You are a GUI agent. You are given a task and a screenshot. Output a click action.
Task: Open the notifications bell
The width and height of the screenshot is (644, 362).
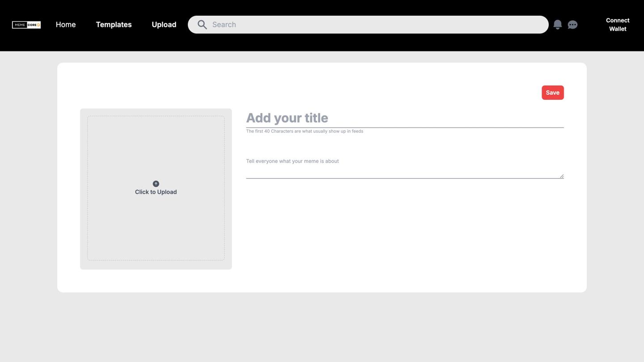tap(557, 25)
